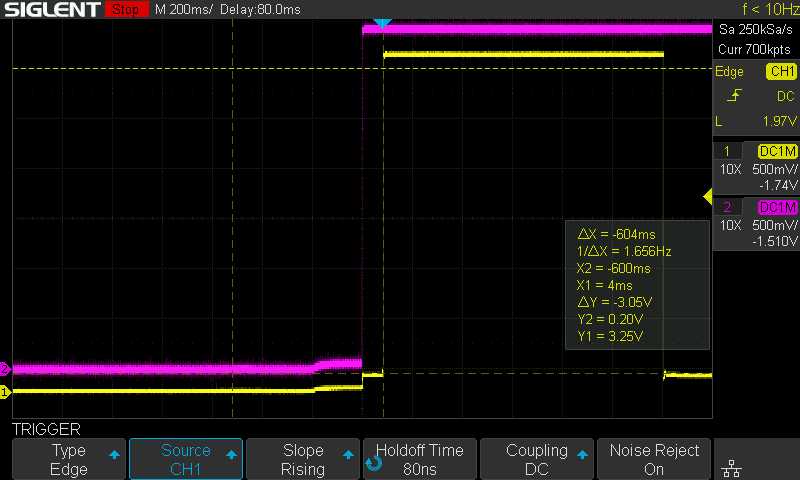
Task: Click the cyan trigger position marker at top
Action: pyautogui.click(x=381, y=22)
